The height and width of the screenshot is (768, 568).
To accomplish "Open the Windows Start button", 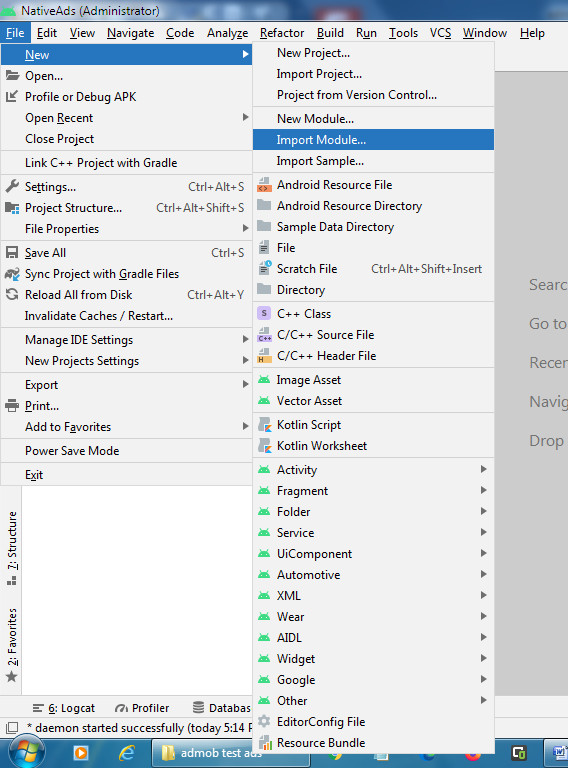I will coord(26,752).
